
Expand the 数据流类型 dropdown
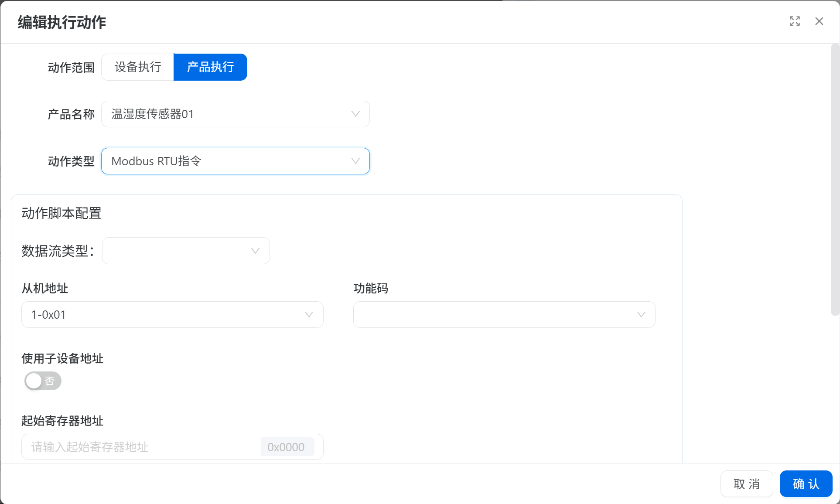click(179, 251)
